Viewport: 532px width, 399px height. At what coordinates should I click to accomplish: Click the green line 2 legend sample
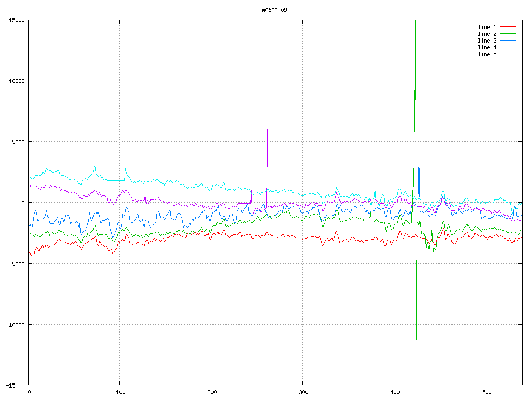508,34
